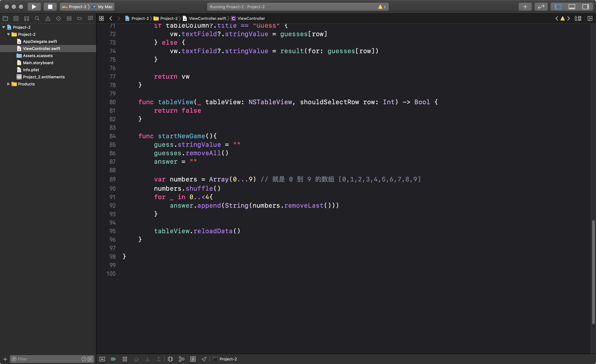Screen dimensions: 596x364
Task: Open the Breakpoint navigator icon
Action: coord(80,18)
